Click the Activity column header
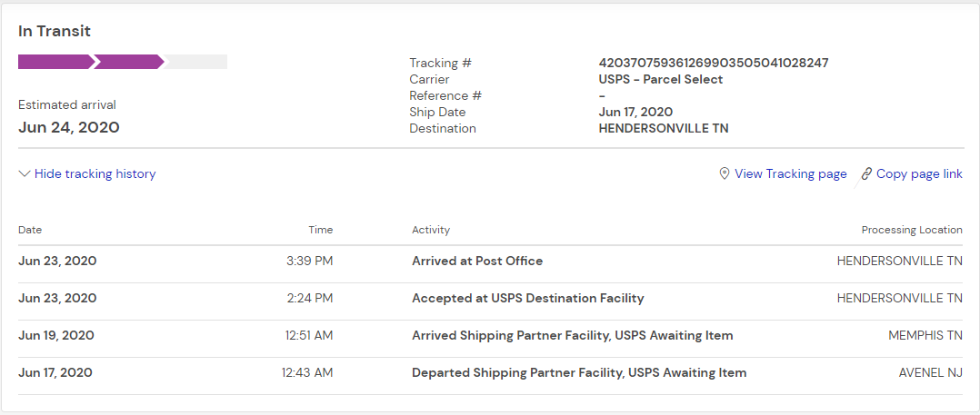 [x=430, y=230]
